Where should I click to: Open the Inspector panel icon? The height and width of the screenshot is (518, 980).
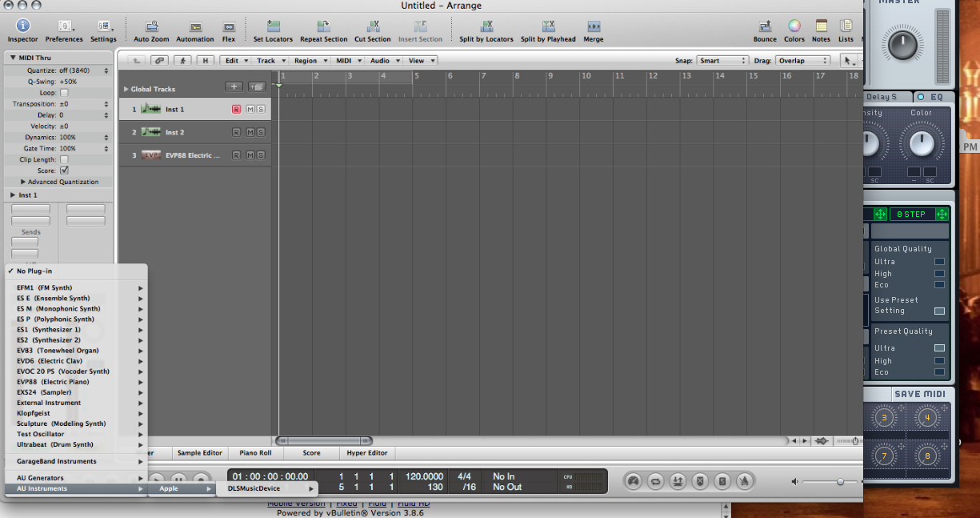(22, 26)
